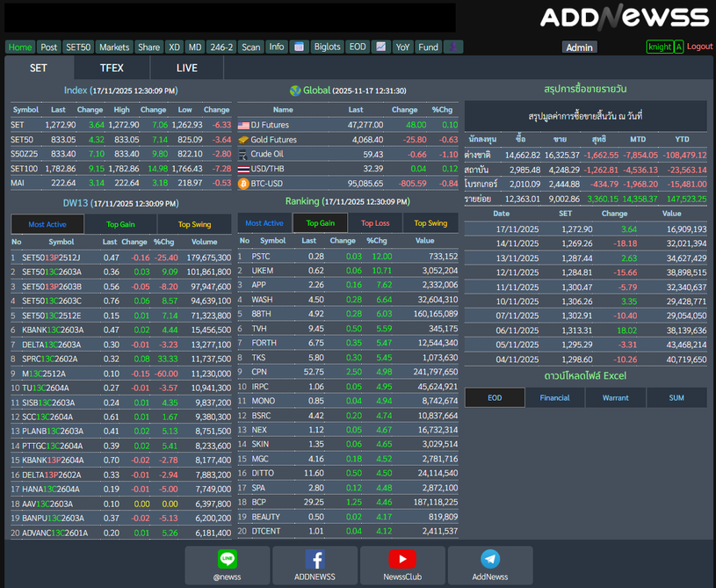Open the Biglots menu item
The image size is (716, 588).
point(328,47)
